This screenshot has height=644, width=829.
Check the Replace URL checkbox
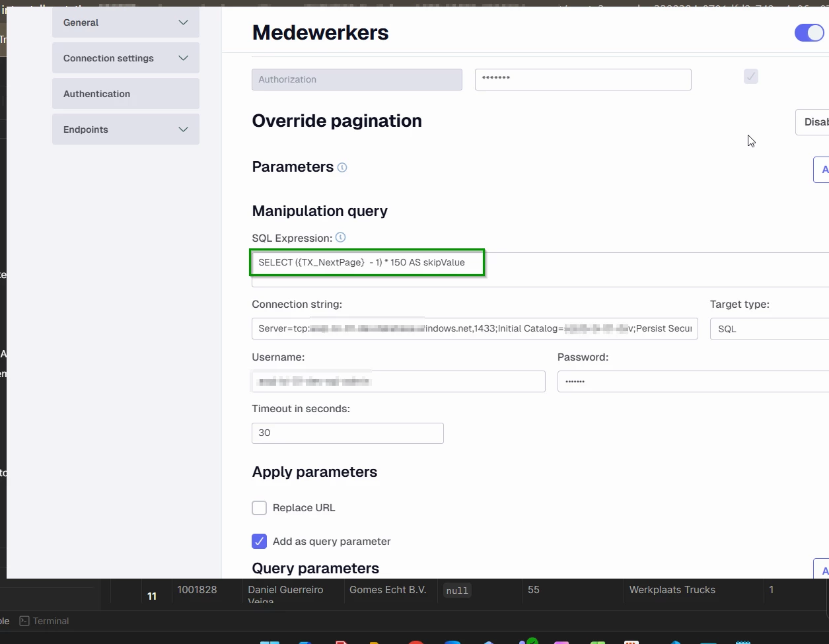coord(260,508)
